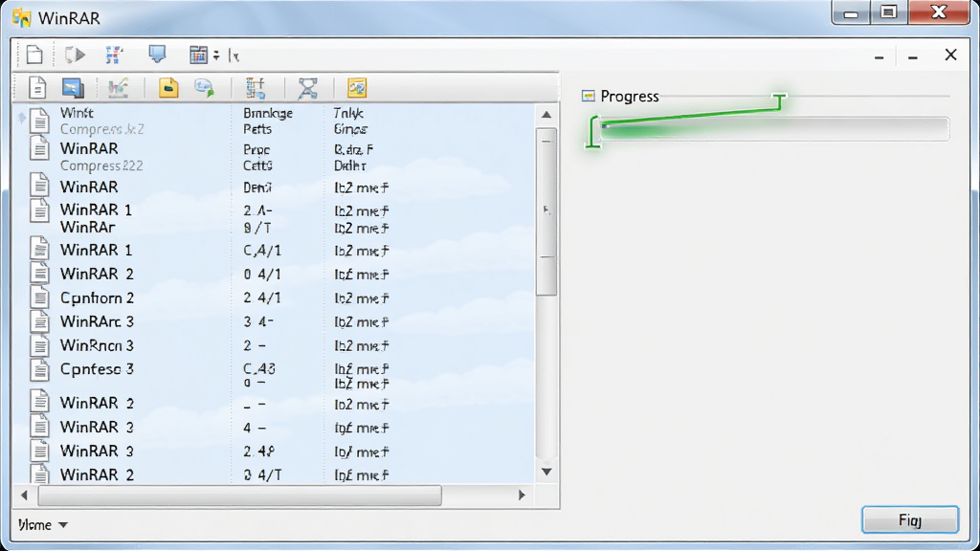Click file icon of the Winft row

pyautogui.click(x=39, y=121)
